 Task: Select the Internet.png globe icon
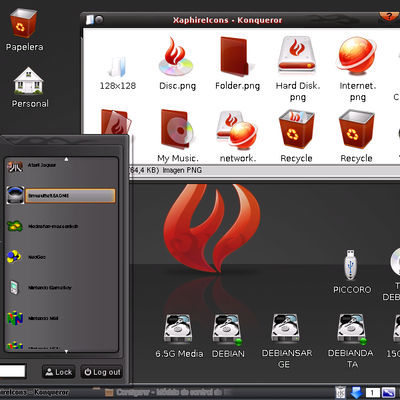(357, 56)
